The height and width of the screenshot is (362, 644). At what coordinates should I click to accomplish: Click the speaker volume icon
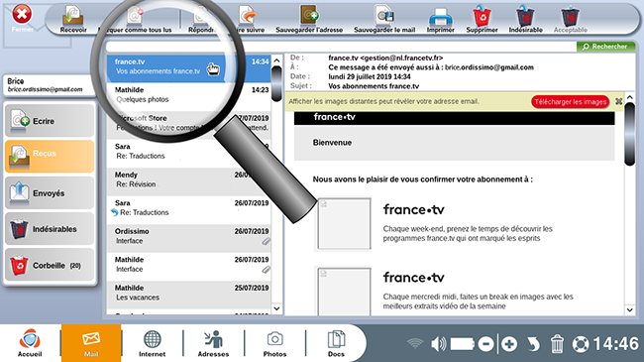(x=439, y=343)
